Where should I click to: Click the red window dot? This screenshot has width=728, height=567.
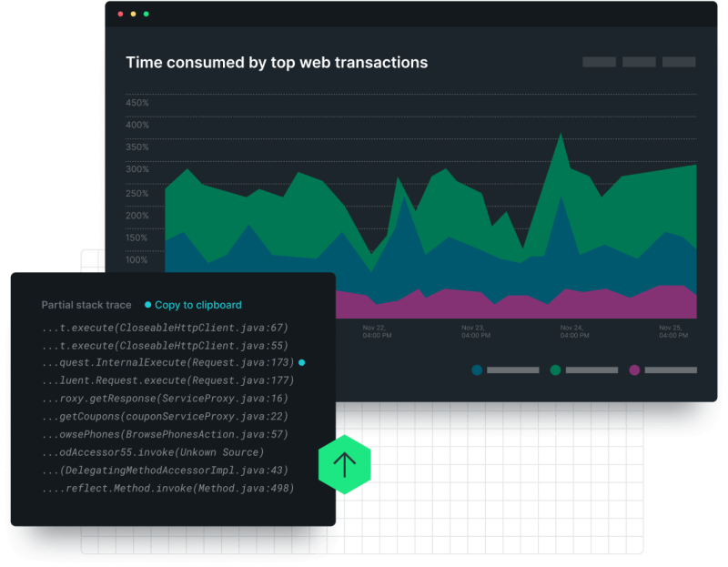click(120, 14)
